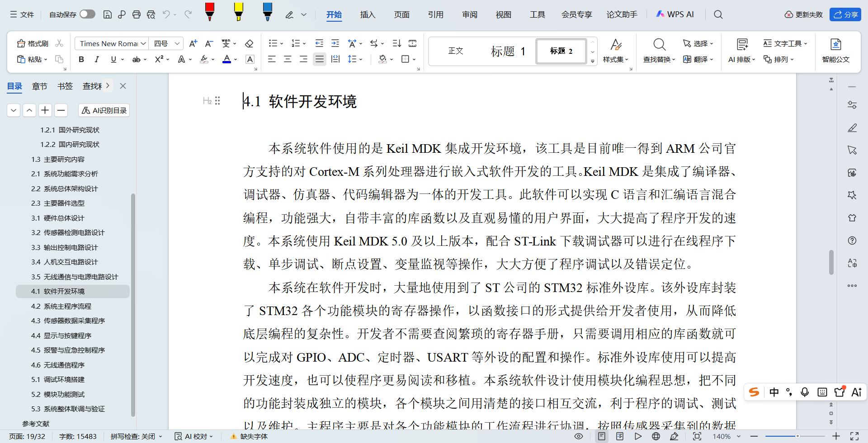Screen dimensions: 868x443
Task: Click the print icon in the top bar
Action: [137, 14]
